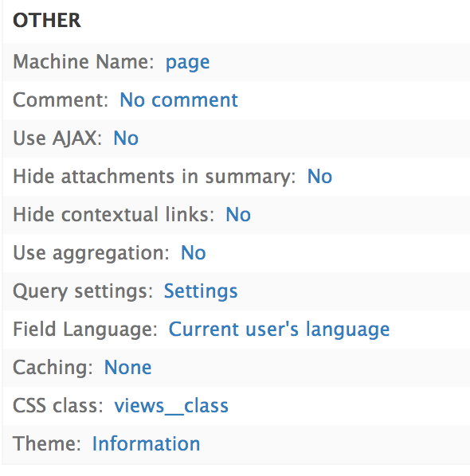Click the "Hide attachments in summary:" label
The image size is (470, 476).
click(x=155, y=177)
